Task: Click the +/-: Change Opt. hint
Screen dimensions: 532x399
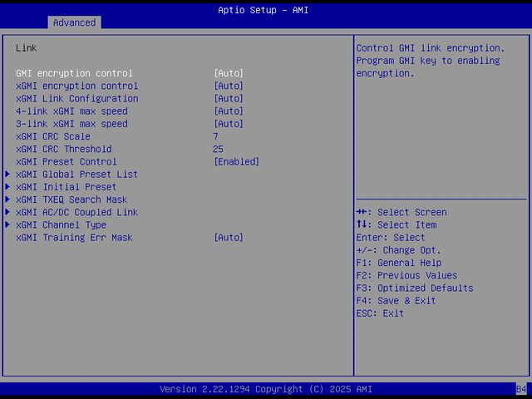Action: tap(399, 250)
